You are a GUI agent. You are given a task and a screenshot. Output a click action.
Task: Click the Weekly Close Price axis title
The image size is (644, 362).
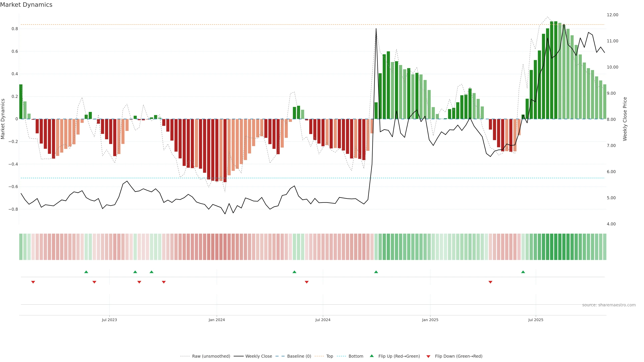(625, 119)
